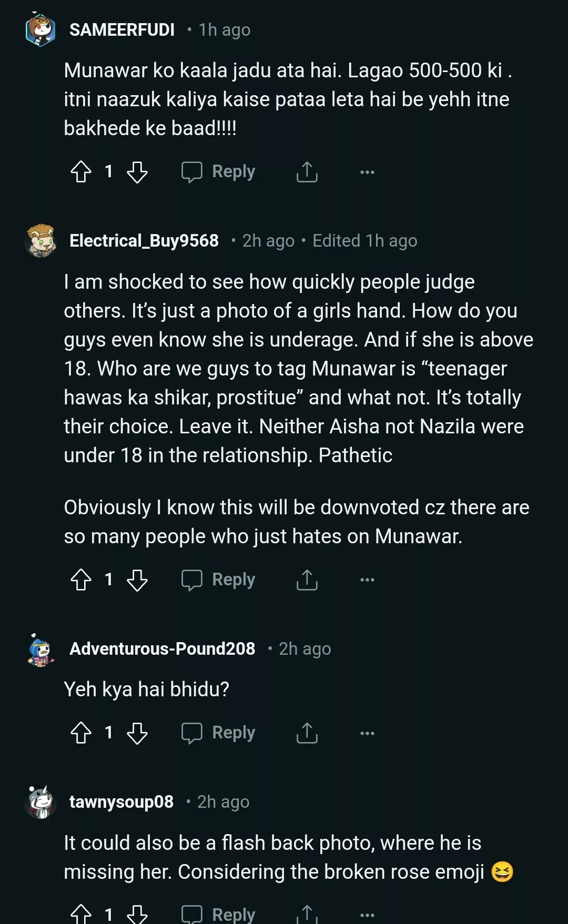Upvote Electrical_Buy9568's comment

[81, 580]
